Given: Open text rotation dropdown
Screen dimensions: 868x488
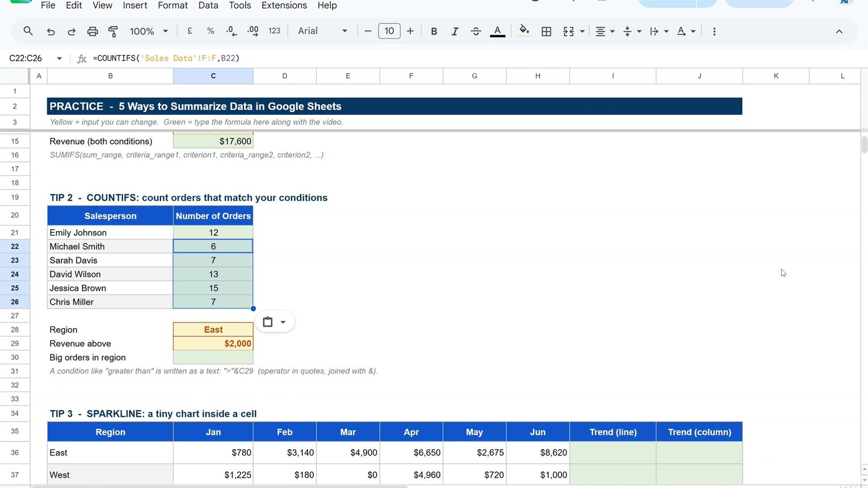Looking at the screenshot, I should point(686,31).
